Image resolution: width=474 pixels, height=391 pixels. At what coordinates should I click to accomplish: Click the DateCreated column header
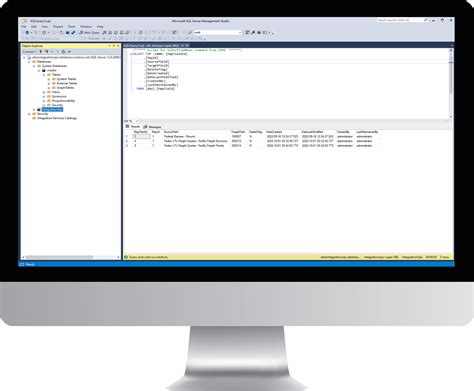274,132
